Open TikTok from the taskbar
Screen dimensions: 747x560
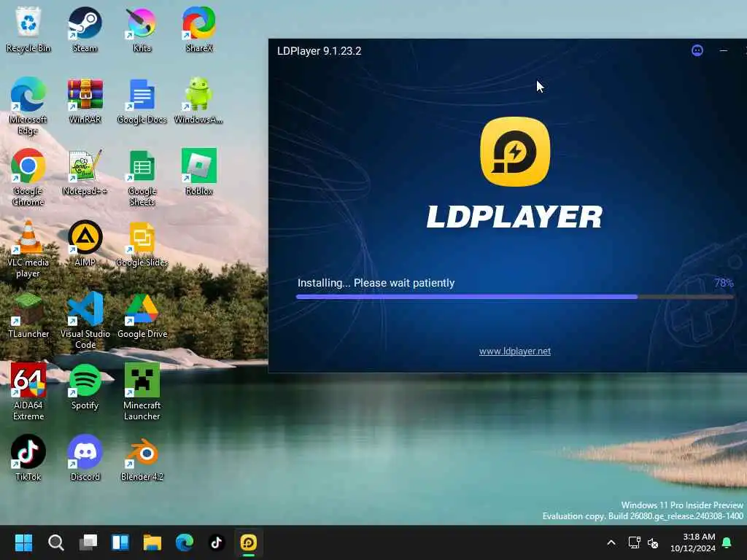click(217, 542)
